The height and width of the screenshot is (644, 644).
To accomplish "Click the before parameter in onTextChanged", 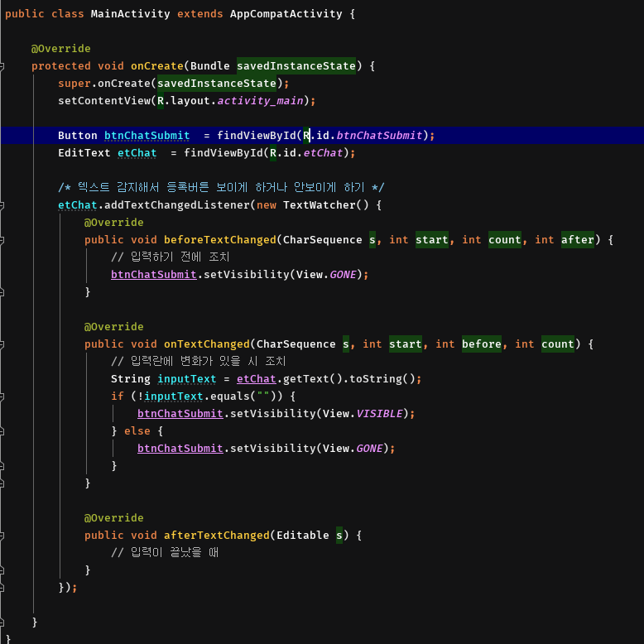I will click(x=482, y=344).
